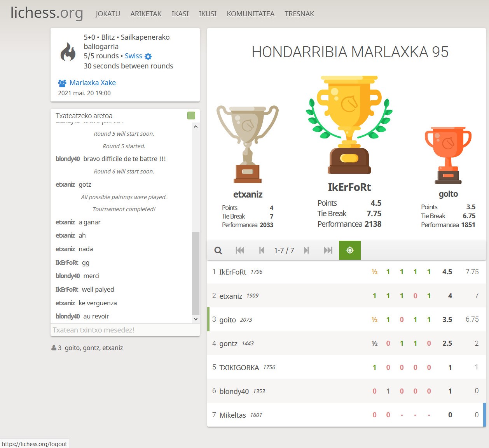The width and height of the screenshot is (489, 448).
Task: Click the search magnifier icon in standings
Action: tap(218, 250)
